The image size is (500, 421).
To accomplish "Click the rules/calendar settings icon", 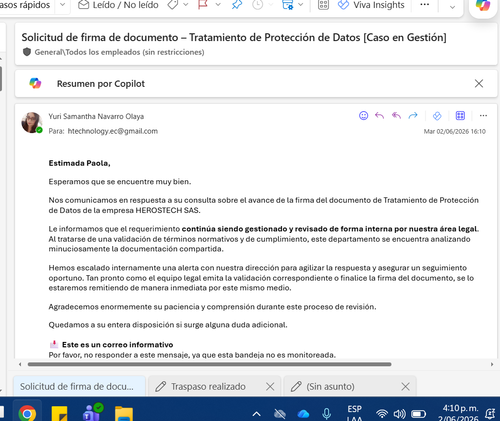I will (287, 5).
